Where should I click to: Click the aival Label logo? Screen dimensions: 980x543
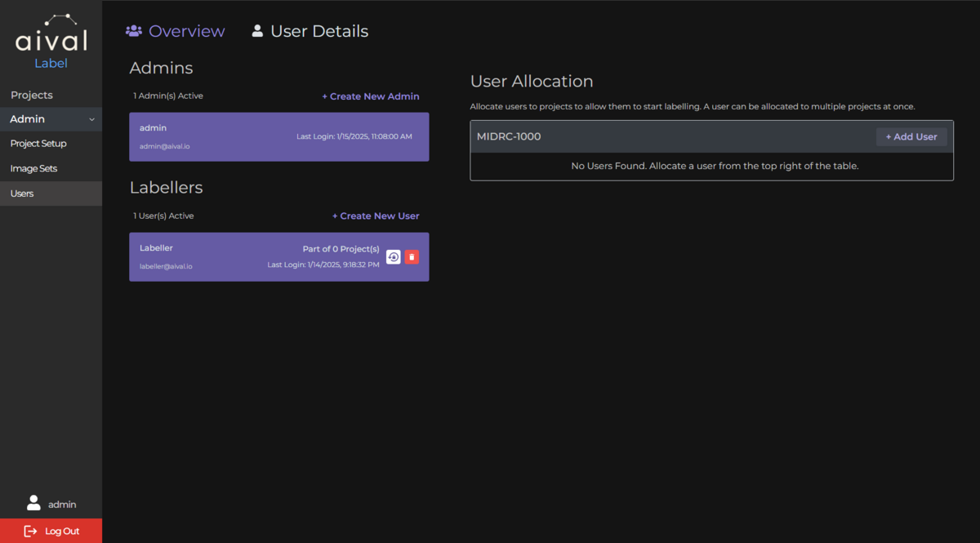[x=51, y=38]
